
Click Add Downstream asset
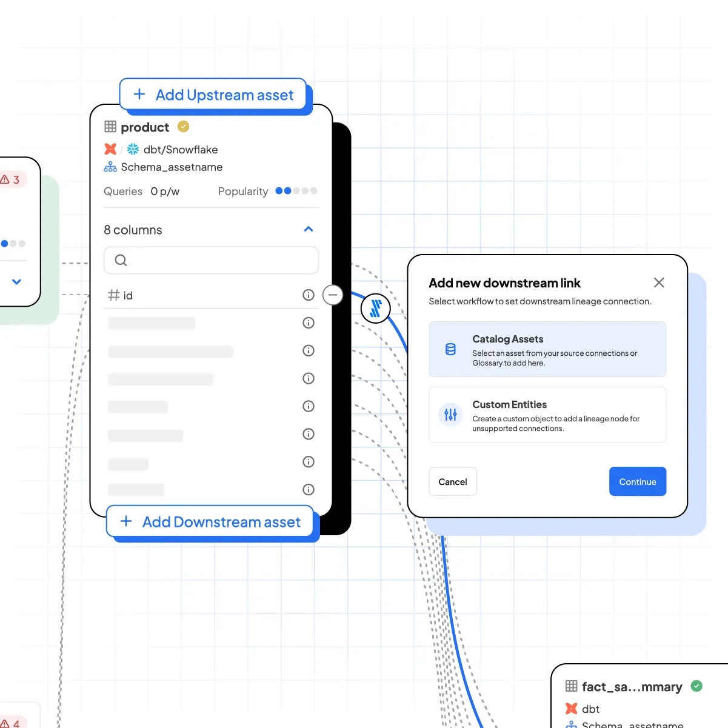tap(210, 522)
